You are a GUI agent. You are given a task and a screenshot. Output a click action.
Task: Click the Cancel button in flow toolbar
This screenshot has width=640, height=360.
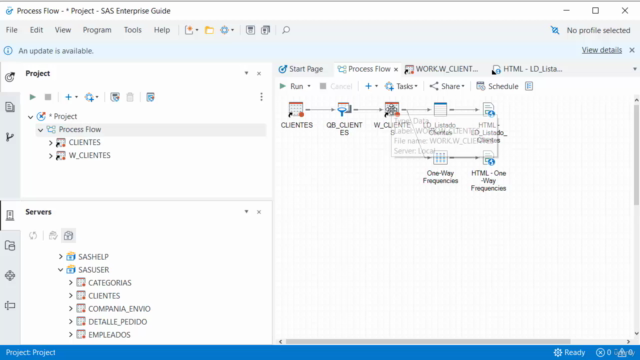336,86
